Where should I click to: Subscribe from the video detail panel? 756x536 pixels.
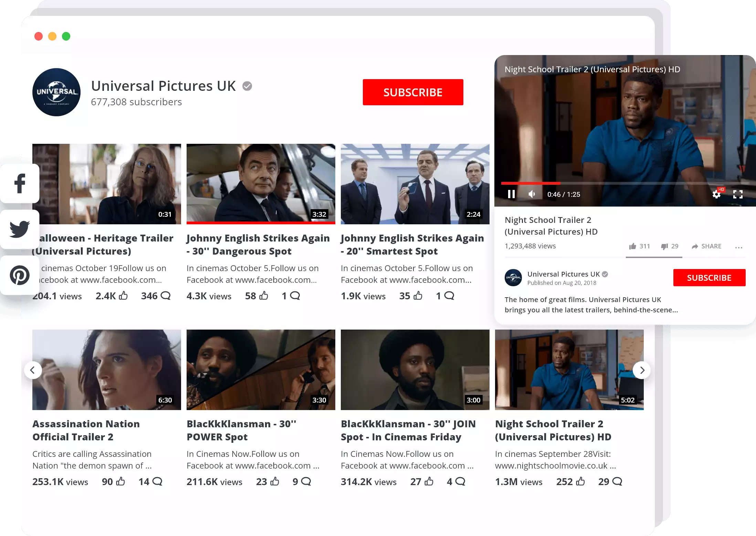point(710,278)
